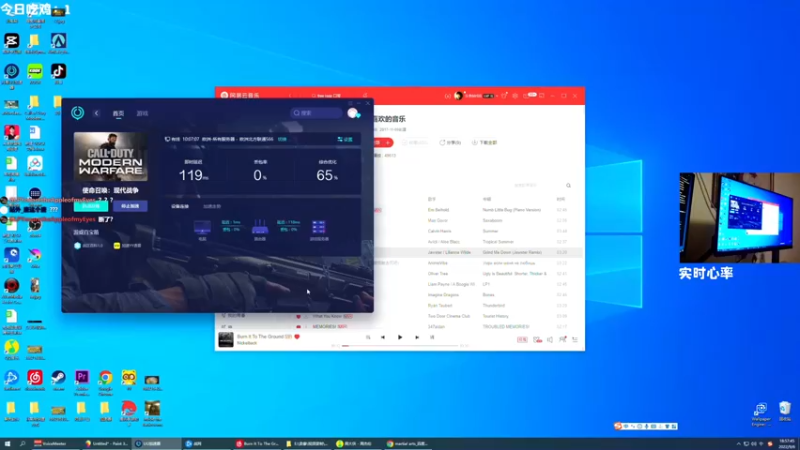
Task: Open settings gear in NetEase Music title bar
Action: 515,95
